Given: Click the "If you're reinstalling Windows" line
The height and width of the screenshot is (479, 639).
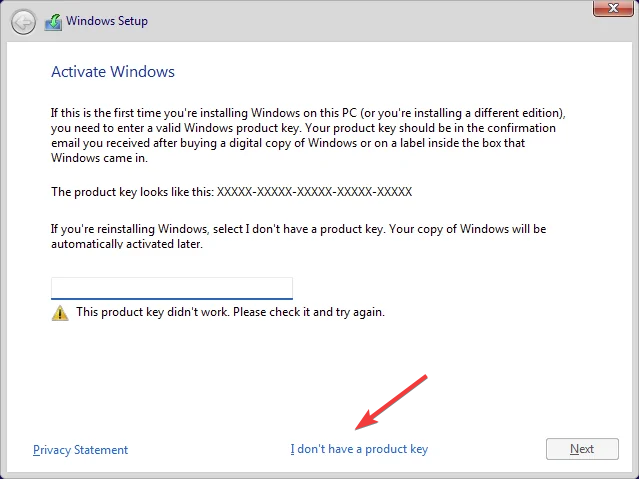Looking at the screenshot, I should pos(298,229).
